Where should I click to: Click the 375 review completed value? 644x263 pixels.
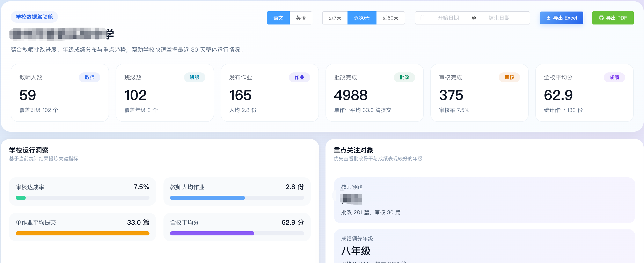pyautogui.click(x=451, y=95)
